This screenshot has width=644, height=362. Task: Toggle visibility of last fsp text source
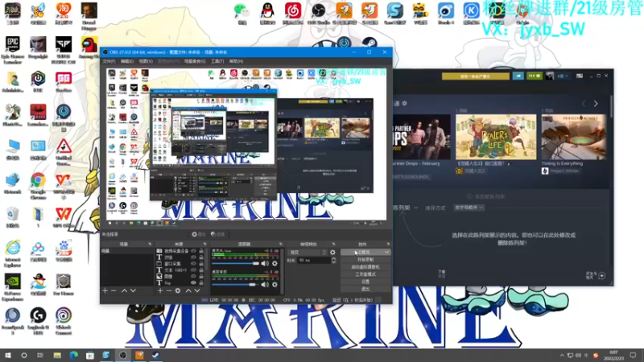click(x=193, y=283)
